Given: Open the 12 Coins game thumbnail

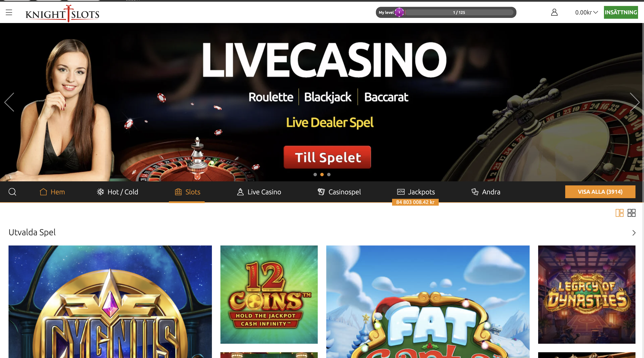Looking at the screenshot, I should coord(269,294).
